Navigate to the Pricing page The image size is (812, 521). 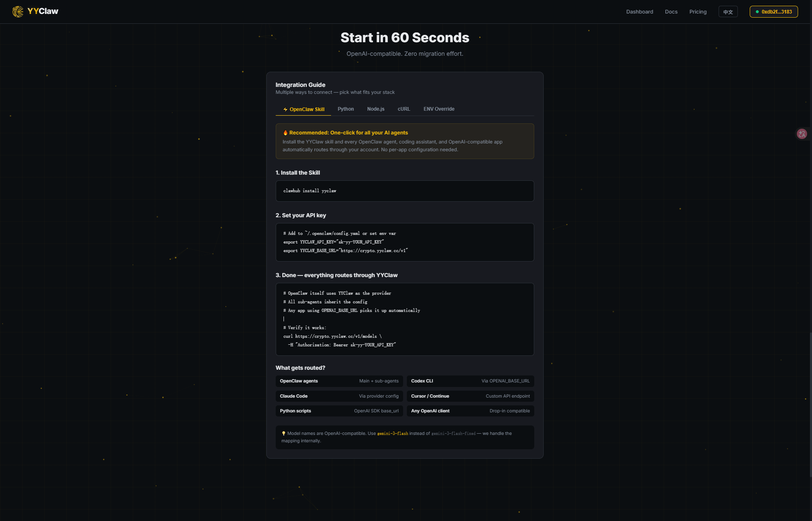click(698, 12)
